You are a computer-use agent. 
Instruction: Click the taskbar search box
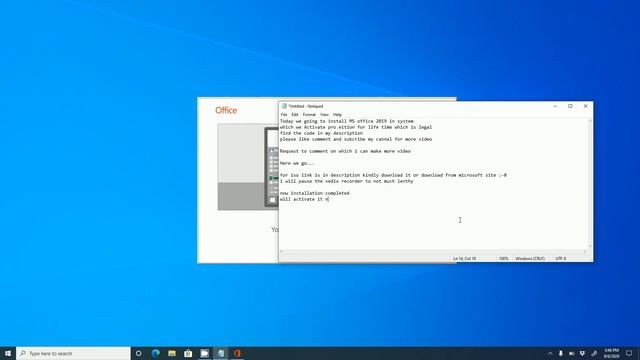[x=73, y=353]
